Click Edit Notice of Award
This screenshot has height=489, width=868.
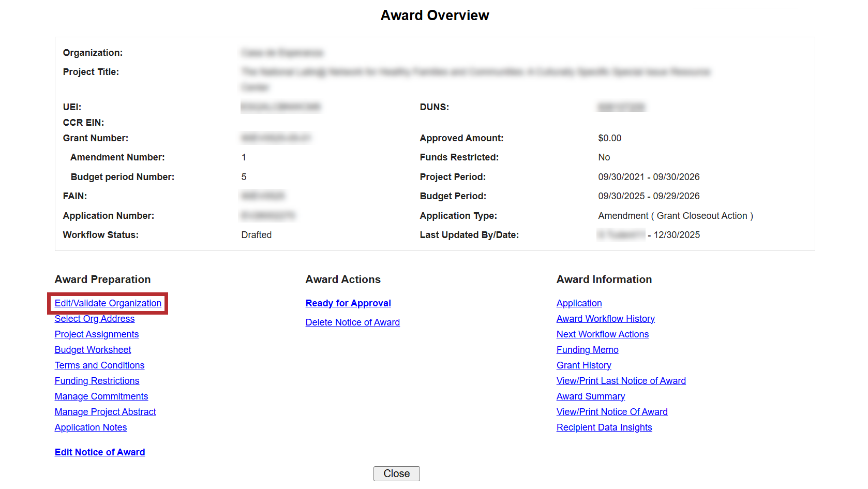point(100,452)
